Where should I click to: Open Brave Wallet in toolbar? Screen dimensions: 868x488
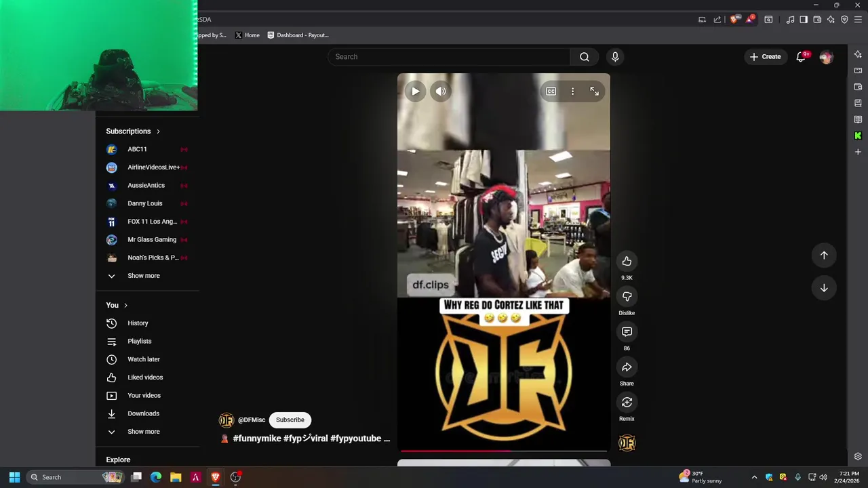[817, 20]
